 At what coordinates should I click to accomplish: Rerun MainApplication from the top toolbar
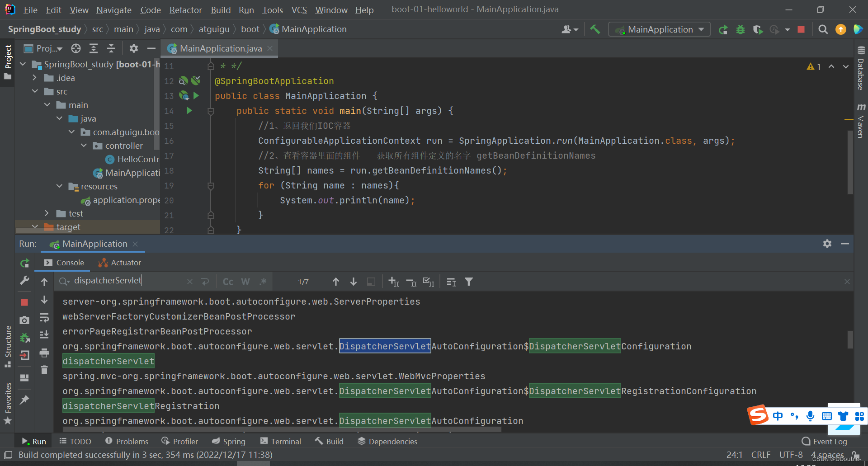(723, 30)
